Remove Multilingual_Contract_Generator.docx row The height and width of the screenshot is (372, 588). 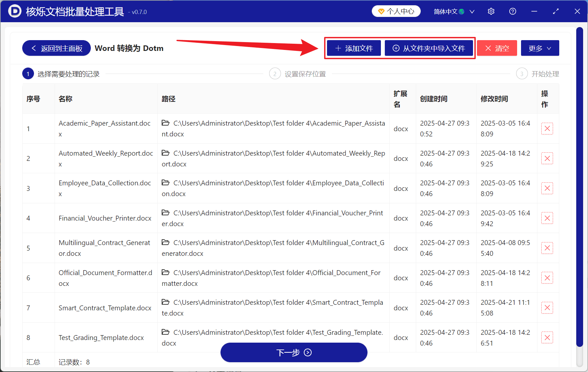(547, 248)
